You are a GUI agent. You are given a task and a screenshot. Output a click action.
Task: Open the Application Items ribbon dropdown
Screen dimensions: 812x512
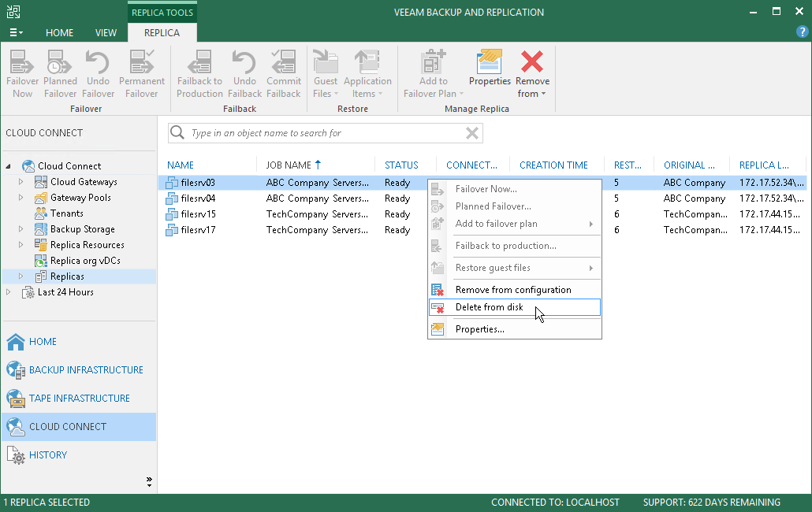367,73
